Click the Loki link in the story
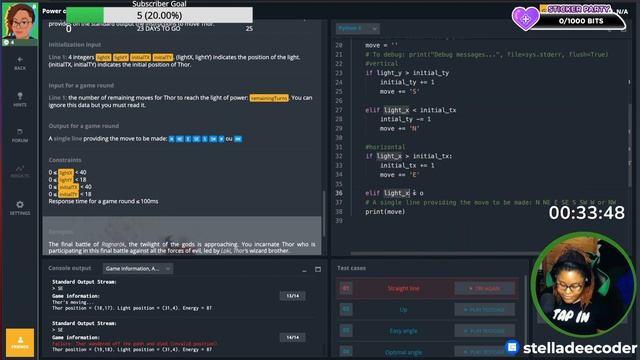Image resolution: width=640 pixels, height=360 pixels. coord(226,251)
